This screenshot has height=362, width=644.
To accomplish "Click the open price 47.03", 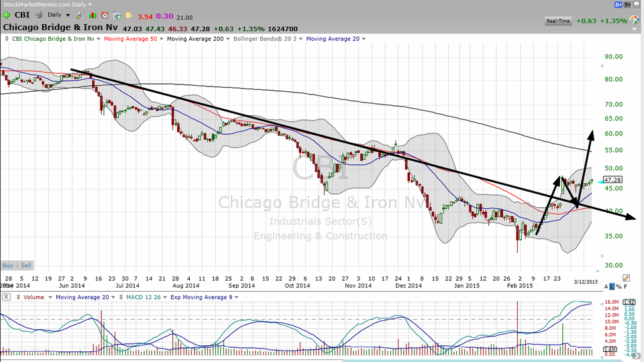I will coord(132,29).
